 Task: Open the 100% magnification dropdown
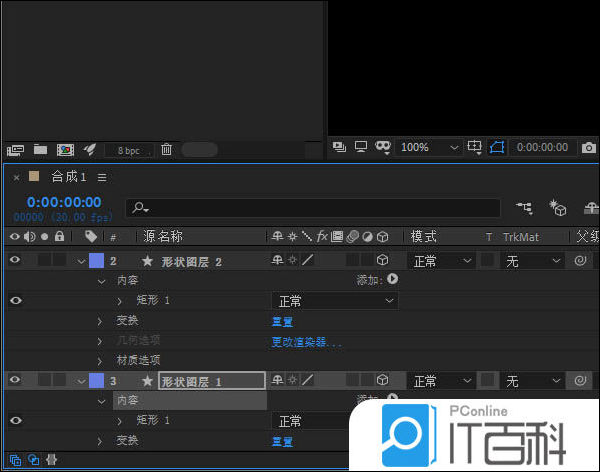pyautogui.click(x=429, y=147)
